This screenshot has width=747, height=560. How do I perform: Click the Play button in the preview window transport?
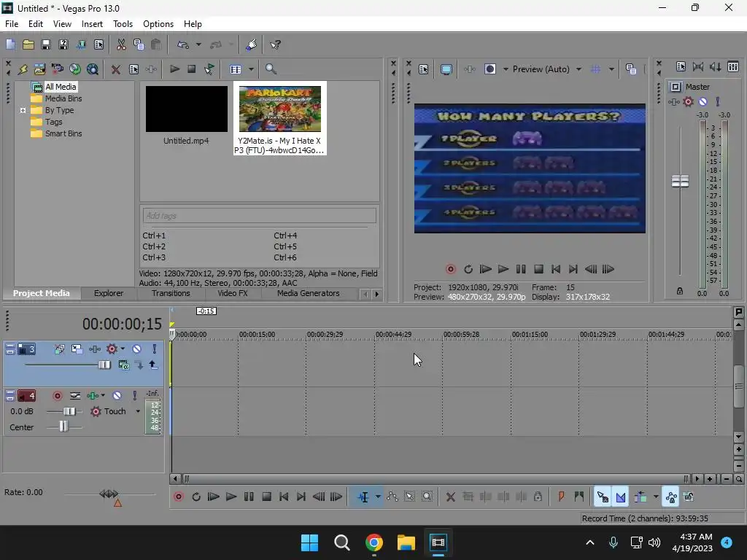click(503, 269)
